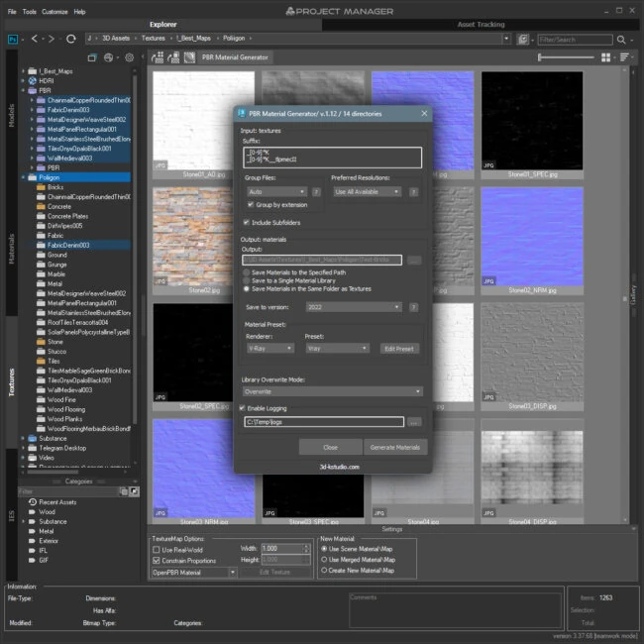This screenshot has width=644, height=644.
Task: Click the second arrow icon left of PBR Material Generator
Action: coord(173,57)
